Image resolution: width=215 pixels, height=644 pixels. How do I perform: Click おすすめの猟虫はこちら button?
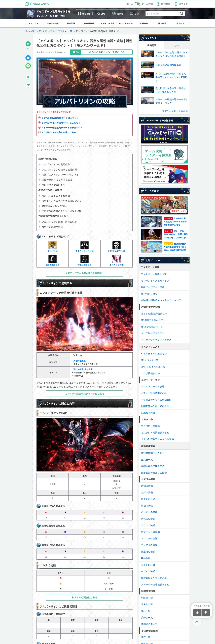pos(84,598)
